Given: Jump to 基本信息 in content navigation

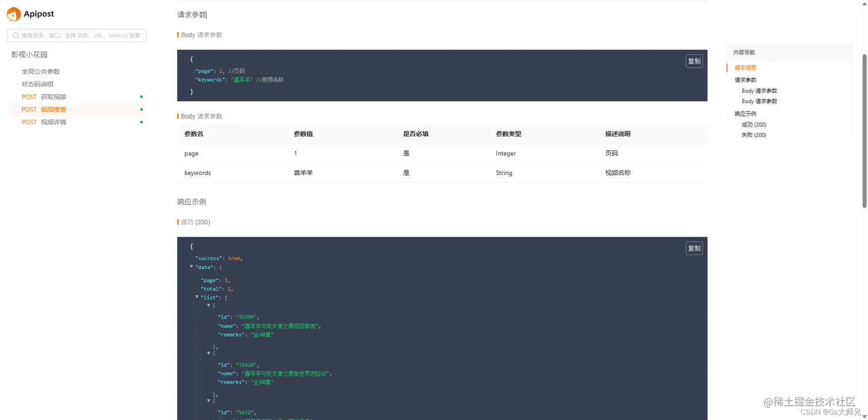Looking at the screenshot, I should (745, 68).
